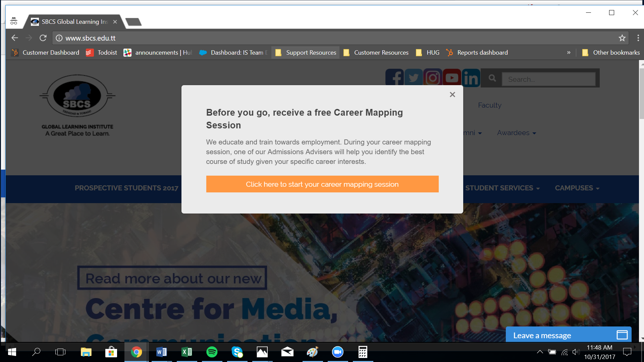Expand the Student Services menu

click(502, 188)
